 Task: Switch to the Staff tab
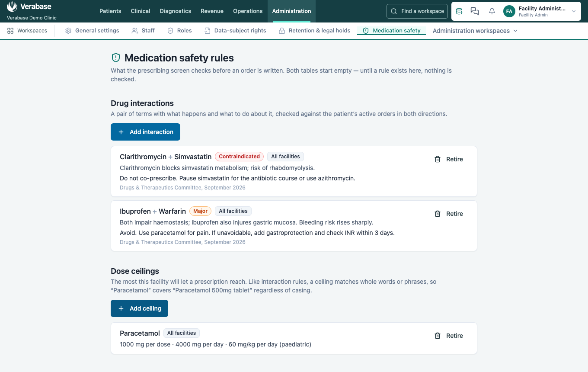click(x=143, y=31)
